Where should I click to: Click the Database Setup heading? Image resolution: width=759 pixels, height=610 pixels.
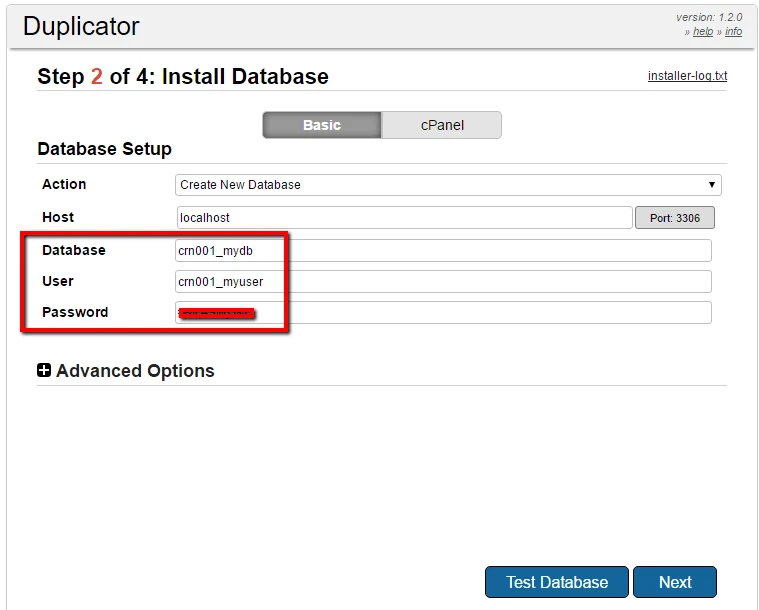pos(105,149)
